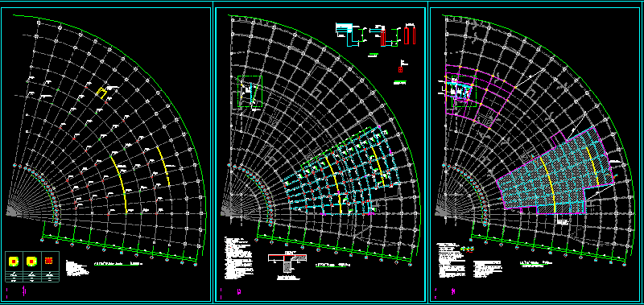This screenshot has width=644, height=305.
Task: Click the left yellow arc in the left plan
Action: pyautogui.click(x=119, y=185)
